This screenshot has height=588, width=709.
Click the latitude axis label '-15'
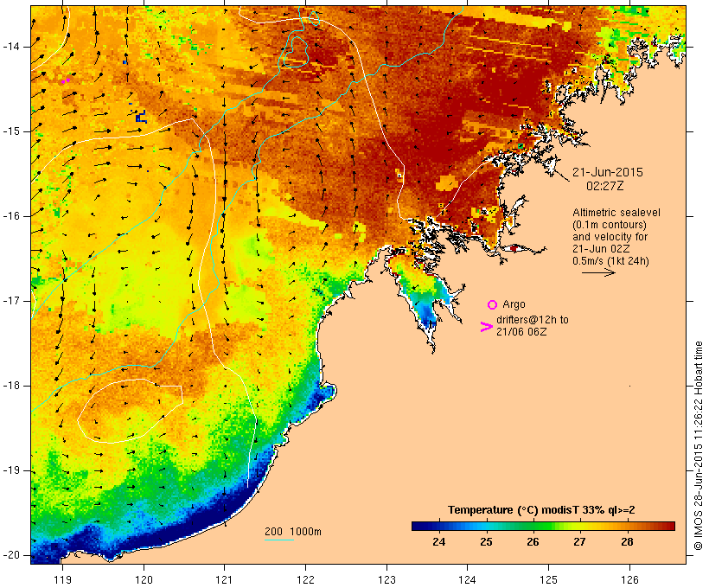point(11,131)
